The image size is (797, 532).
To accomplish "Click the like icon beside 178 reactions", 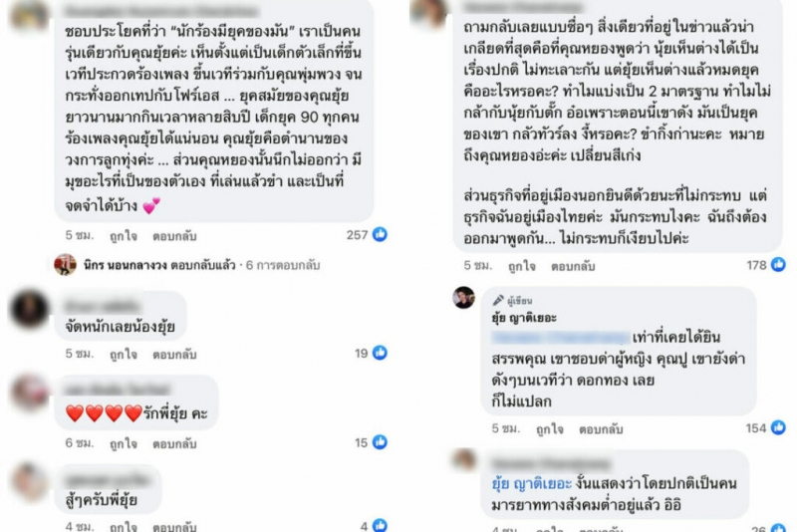I will pos(778,264).
